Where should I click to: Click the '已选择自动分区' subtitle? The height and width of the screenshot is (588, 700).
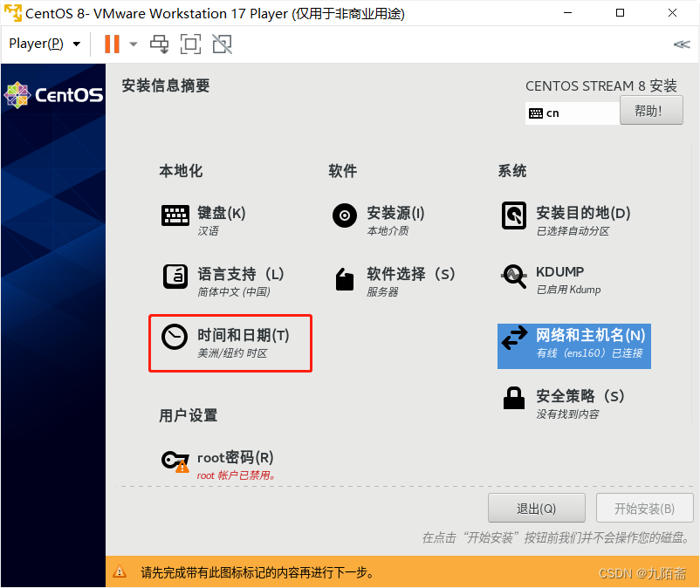click(x=573, y=231)
